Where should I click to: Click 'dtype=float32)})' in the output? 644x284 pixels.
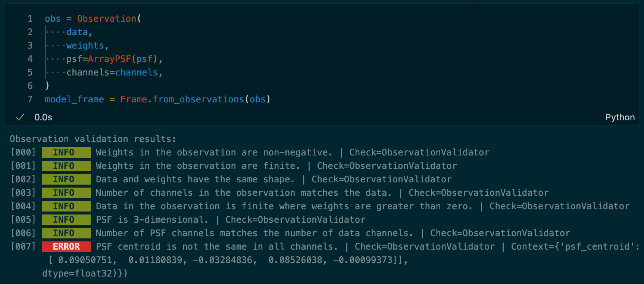tap(85, 274)
